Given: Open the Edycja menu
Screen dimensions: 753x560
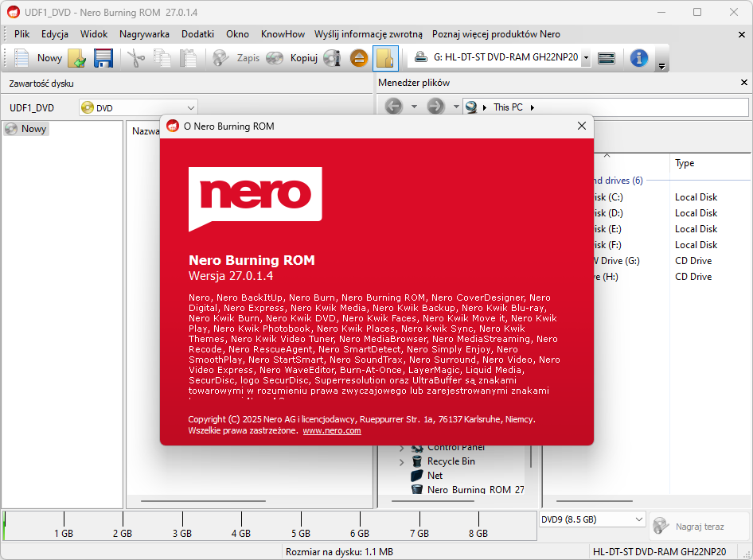Looking at the screenshot, I should (54, 34).
